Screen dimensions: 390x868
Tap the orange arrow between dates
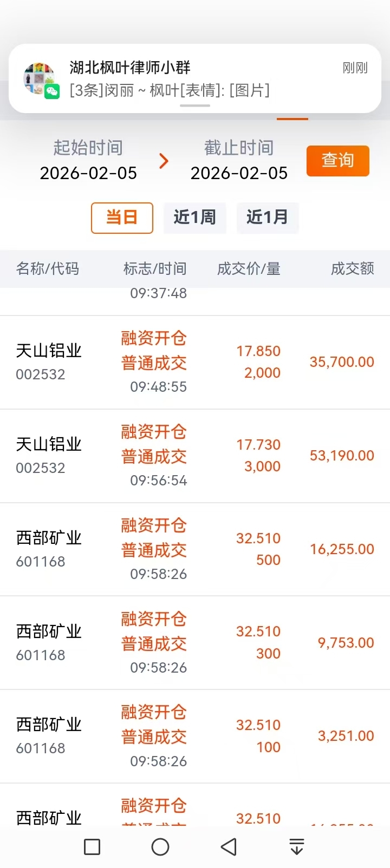coord(164,161)
